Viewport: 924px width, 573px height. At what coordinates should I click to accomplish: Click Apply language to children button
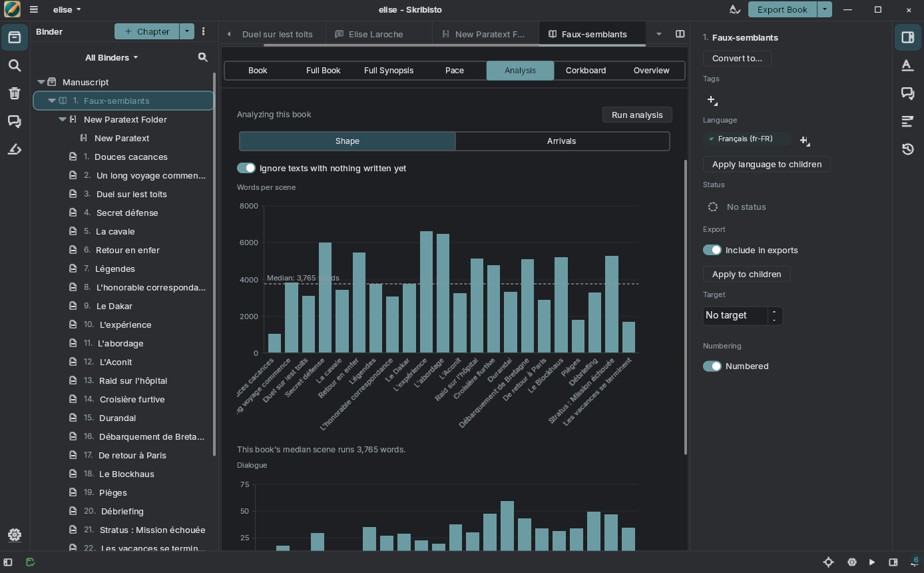pyautogui.click(x=766, y=164)
